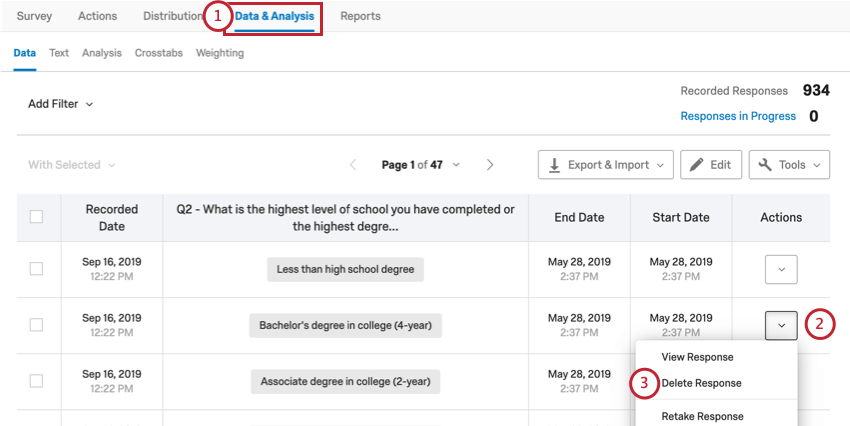Click the Edit pencil icon
Viewport: 850px width, 426px height.
(696, 165)
